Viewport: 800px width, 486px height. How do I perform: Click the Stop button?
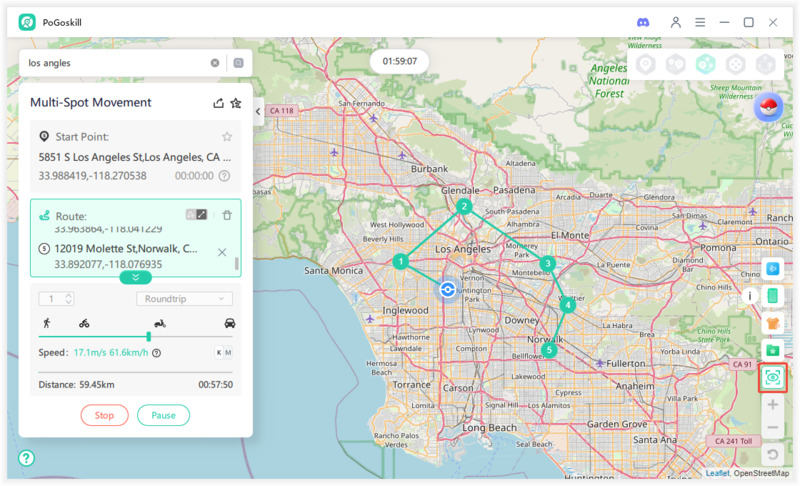104,415
